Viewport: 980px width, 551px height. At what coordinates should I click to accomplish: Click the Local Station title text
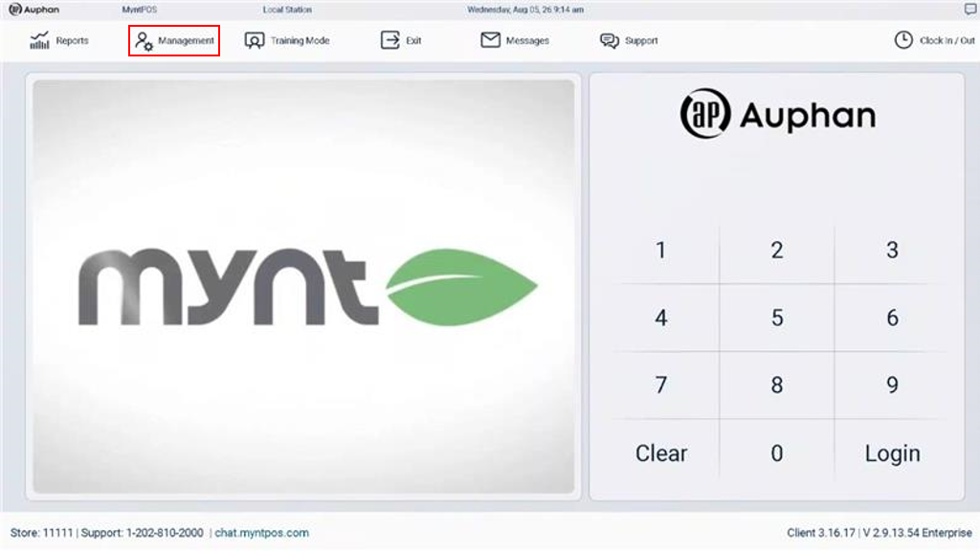point(287,10)
